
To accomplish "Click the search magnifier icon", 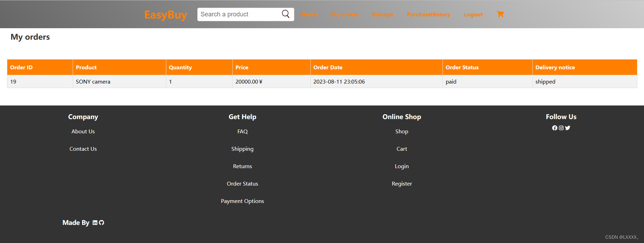I will tap(286, 14).
